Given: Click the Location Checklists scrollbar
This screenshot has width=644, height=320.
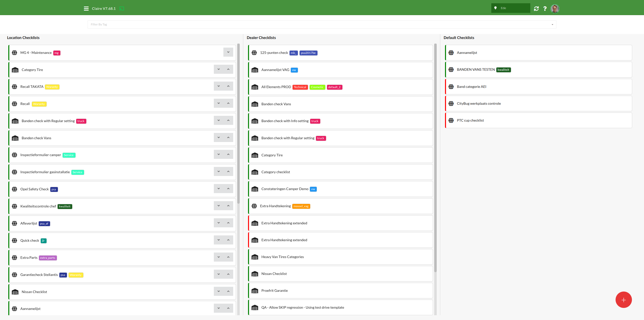Looking at the screenshot, I should coord(238,123).
